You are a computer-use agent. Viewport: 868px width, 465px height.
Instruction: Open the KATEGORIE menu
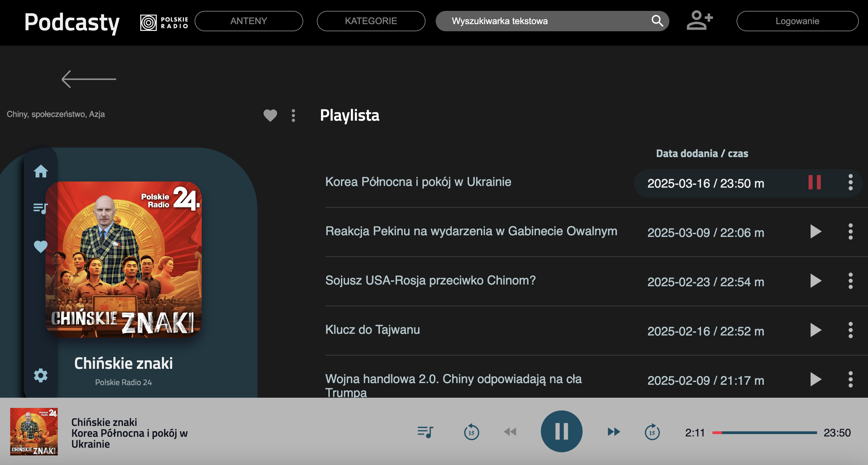pos(371,21)
